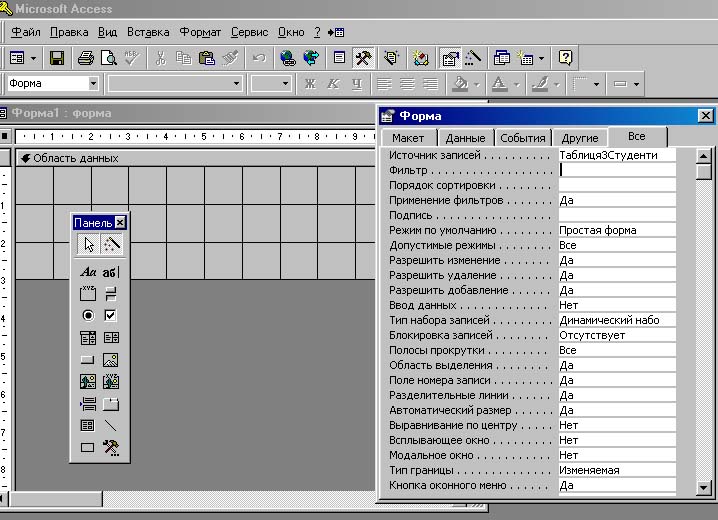Switch to the Другие tab
The image size is (718, 520).
pos(580,138)
